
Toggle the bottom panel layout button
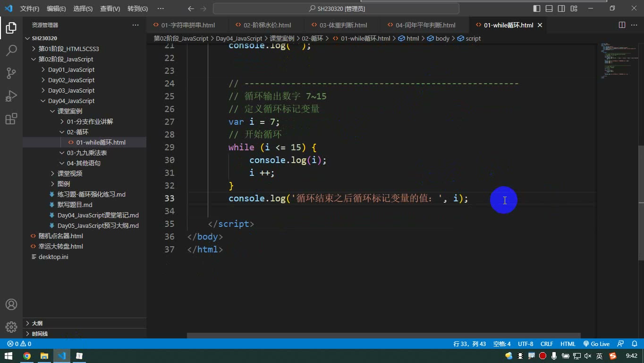click(549, 9)
